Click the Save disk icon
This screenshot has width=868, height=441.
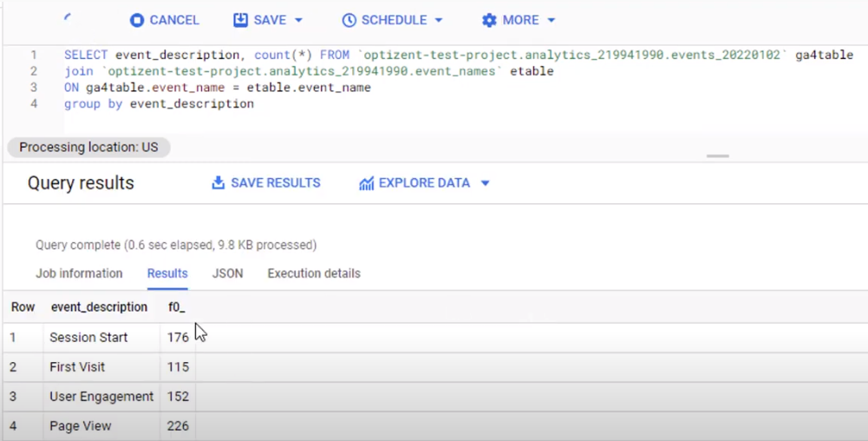click(240, 20)
